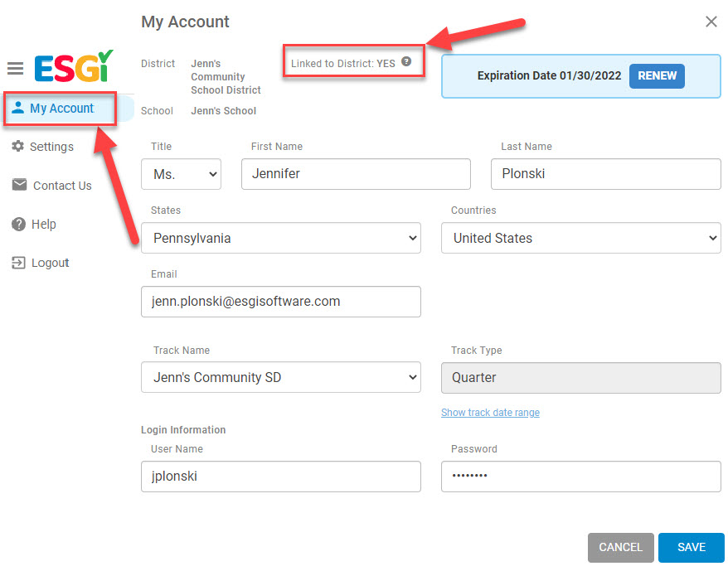Screen dimensions: 728x571
Task: Close the My Account dialog
Action: [x=711, y=22]
